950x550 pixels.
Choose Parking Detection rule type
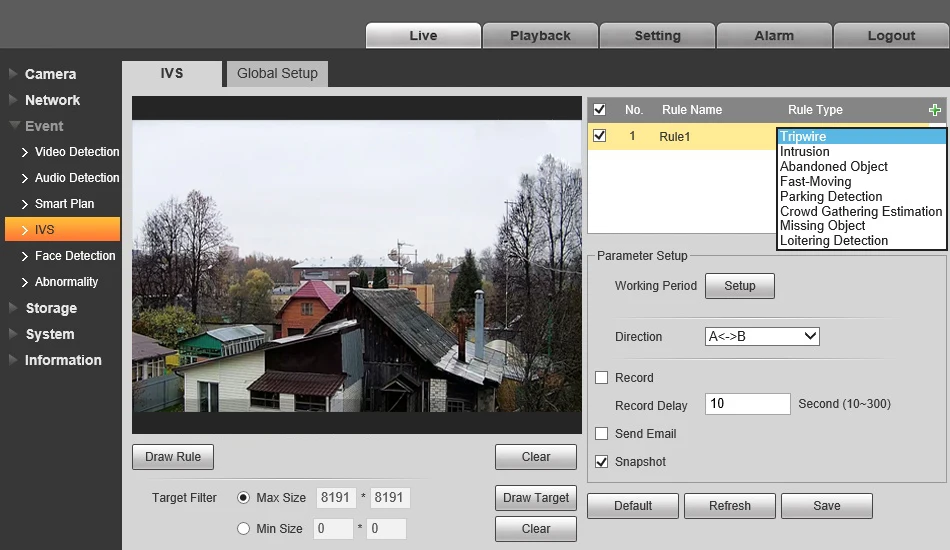click(861, 196)
